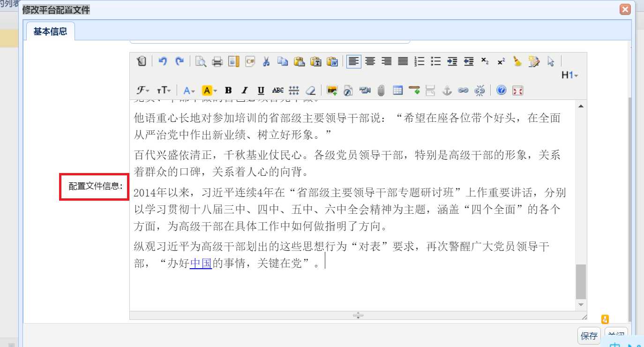Attach a file with paperclip icon
This screenshot has width=644, height=347.
[x=381, y=91]
